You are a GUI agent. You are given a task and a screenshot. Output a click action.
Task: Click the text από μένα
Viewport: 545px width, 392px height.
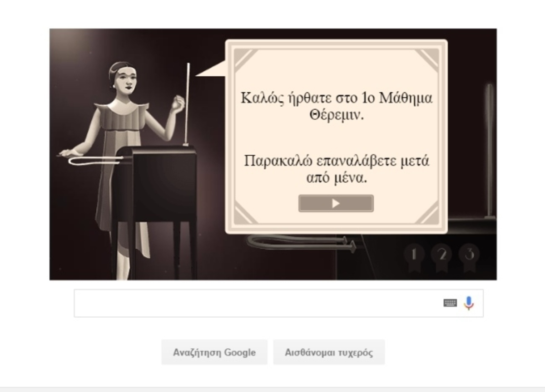pyautogui.click(x=337, y=178)
